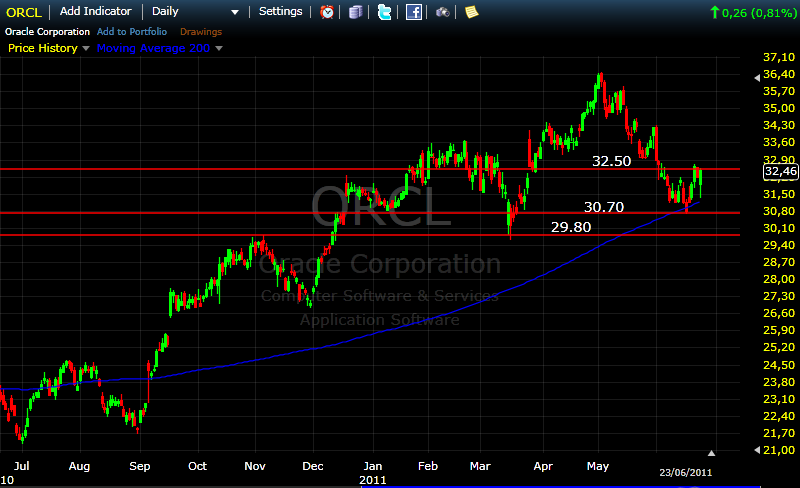Image resolution: width=800 pixels, height=488 pixels.
Task: Click the 35,00 price axis label
Action: coord(779,108)
